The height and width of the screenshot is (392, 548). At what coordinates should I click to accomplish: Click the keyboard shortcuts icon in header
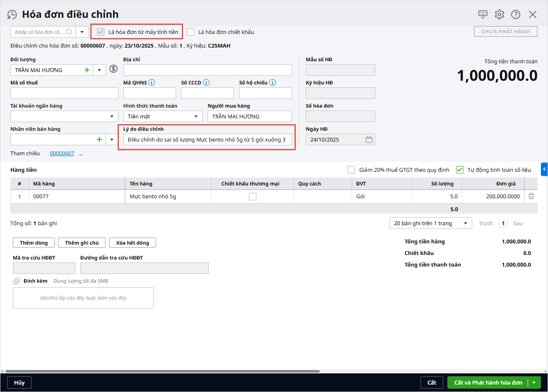point(483,14)
